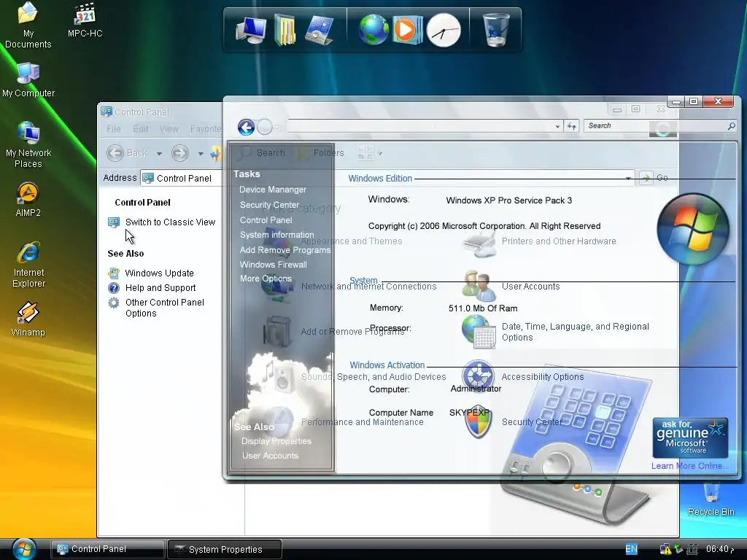Click the clock dock icon

[444, 30]
